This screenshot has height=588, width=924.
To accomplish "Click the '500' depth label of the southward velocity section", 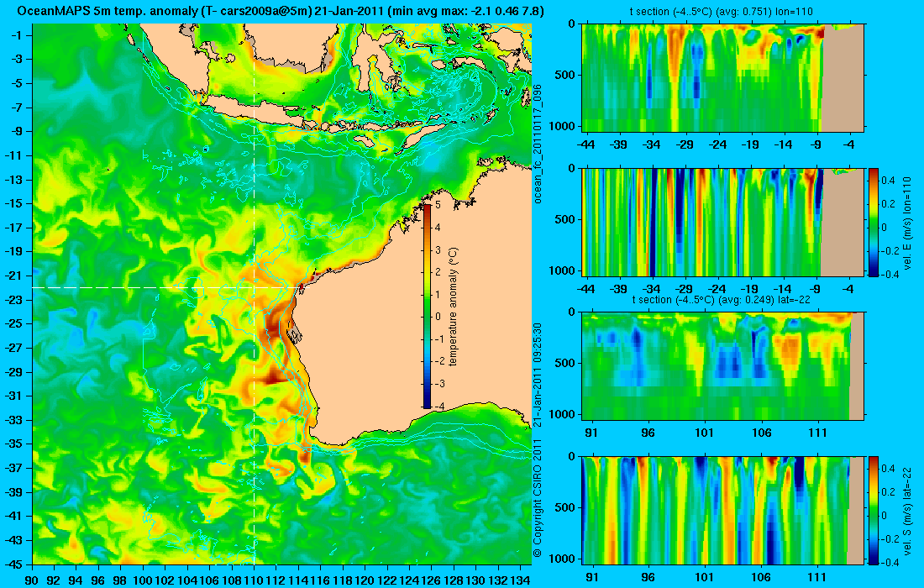I will [565, 508].
